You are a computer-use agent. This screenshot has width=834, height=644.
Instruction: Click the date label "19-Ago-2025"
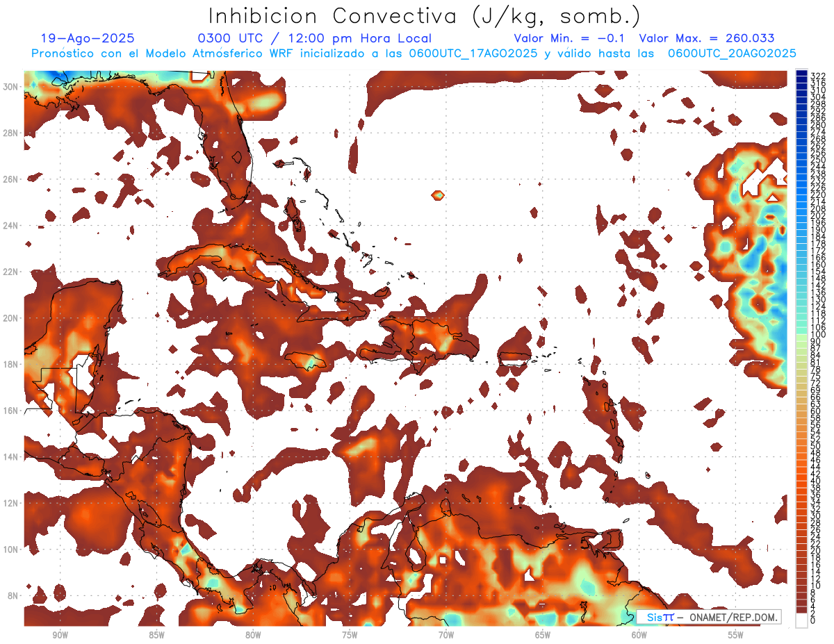(x=88, y=39)
